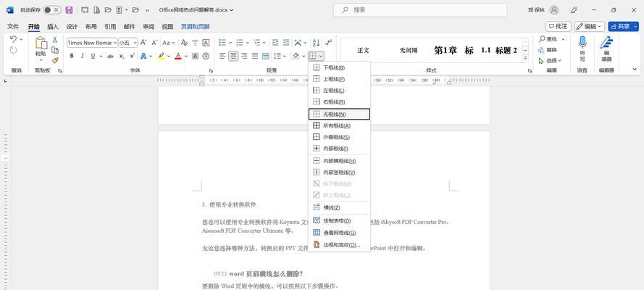
Task: Toggle align right
Action: tap(244, 56)
